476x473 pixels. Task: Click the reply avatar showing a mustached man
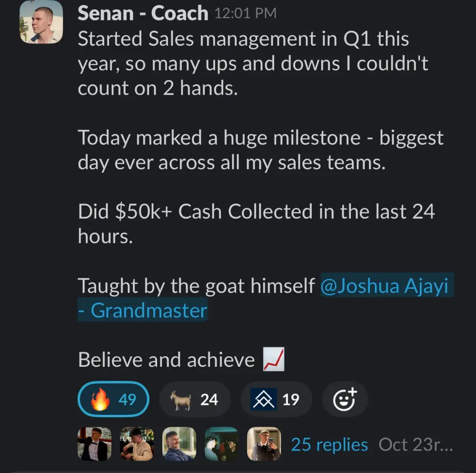click(179, 444)
